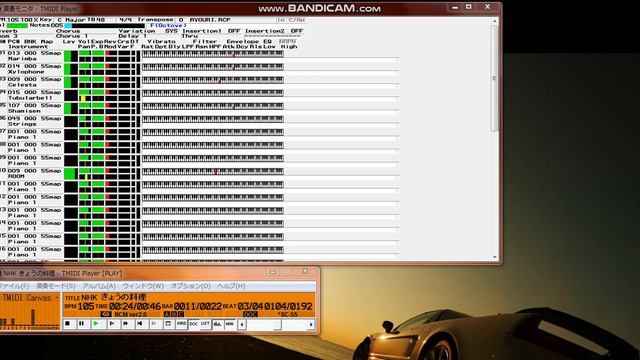Screen dimensions: 640x360
Task: Click the Chorus 1 effect type
Action: [72, 36]
